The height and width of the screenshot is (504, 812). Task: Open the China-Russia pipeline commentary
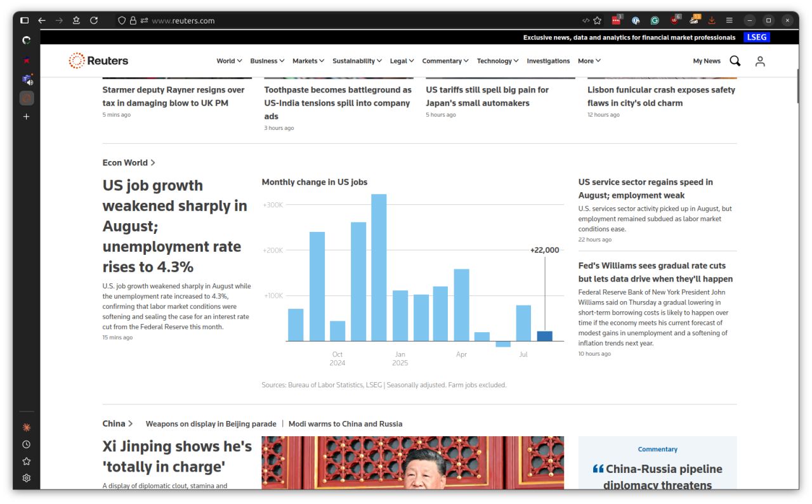657,477
